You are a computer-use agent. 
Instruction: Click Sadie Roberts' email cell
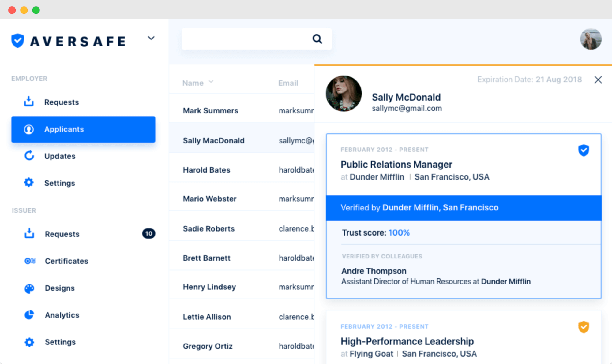point(296,228)
